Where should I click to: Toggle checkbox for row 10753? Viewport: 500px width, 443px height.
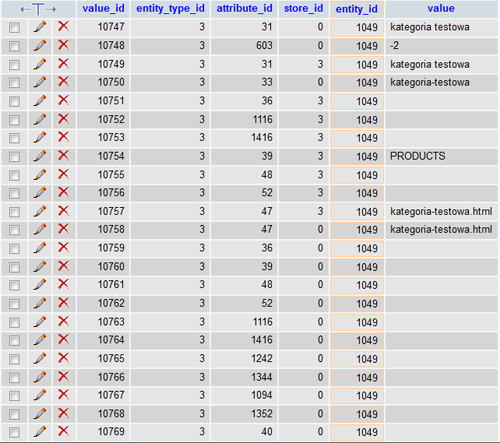pos(14,138)
